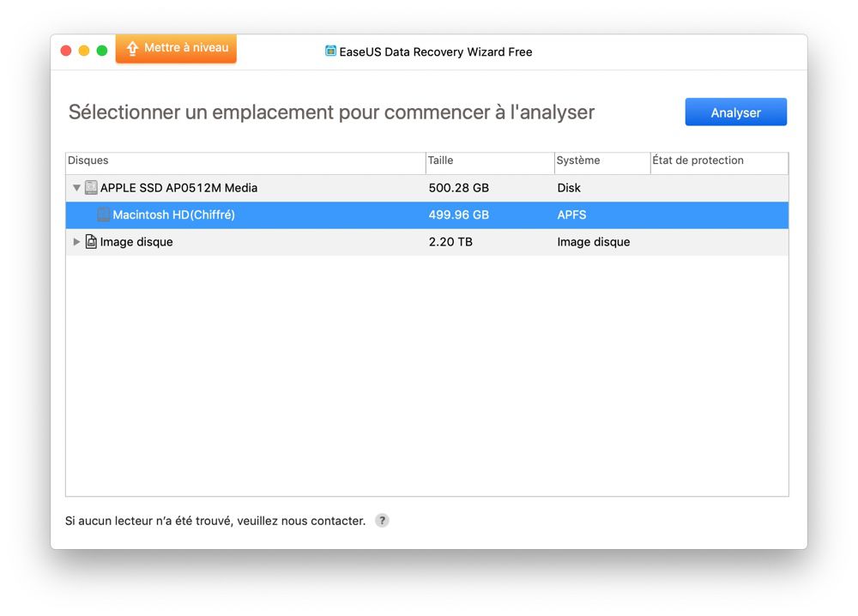The image size is (858, 616).
Task: Click the 500.28 GB size value
Action: (x=458, y=188)
